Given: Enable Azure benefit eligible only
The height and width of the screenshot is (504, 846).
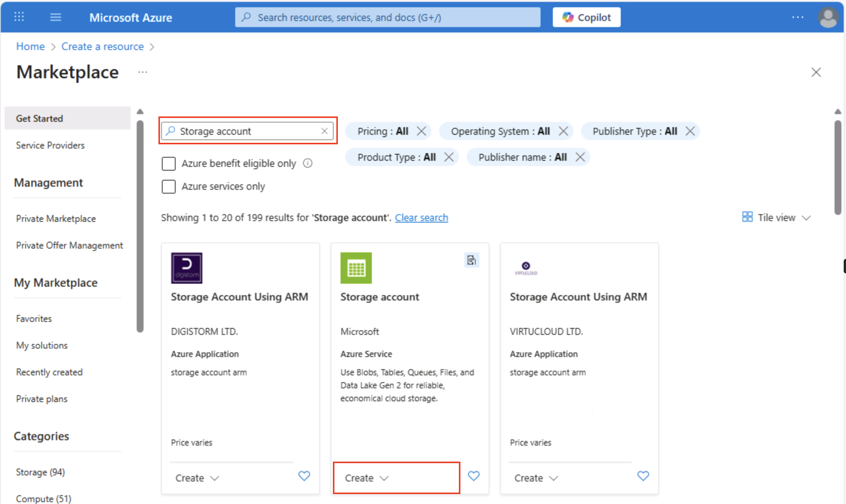Looking at the screenshot, I should (168, 163).
